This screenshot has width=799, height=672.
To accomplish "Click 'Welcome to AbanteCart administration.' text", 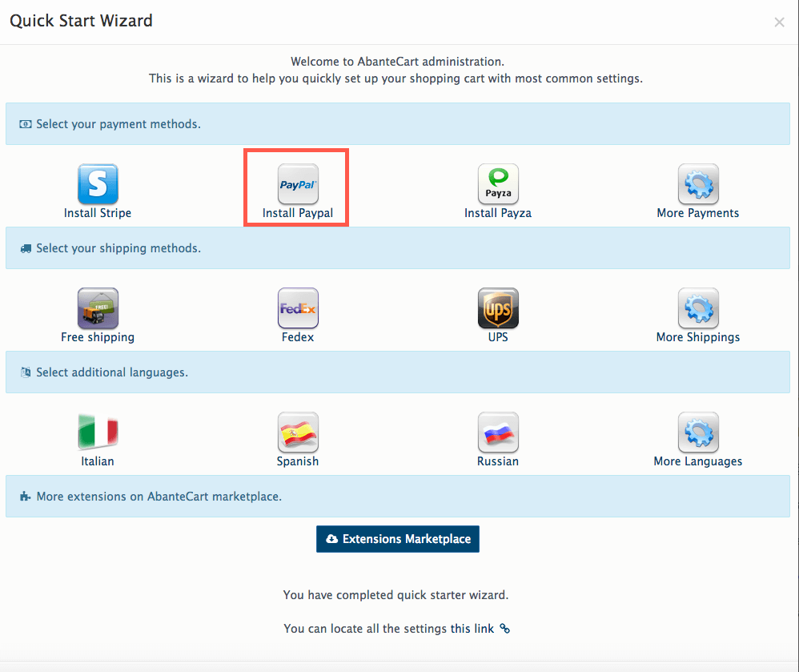I will tap(397, 62).
